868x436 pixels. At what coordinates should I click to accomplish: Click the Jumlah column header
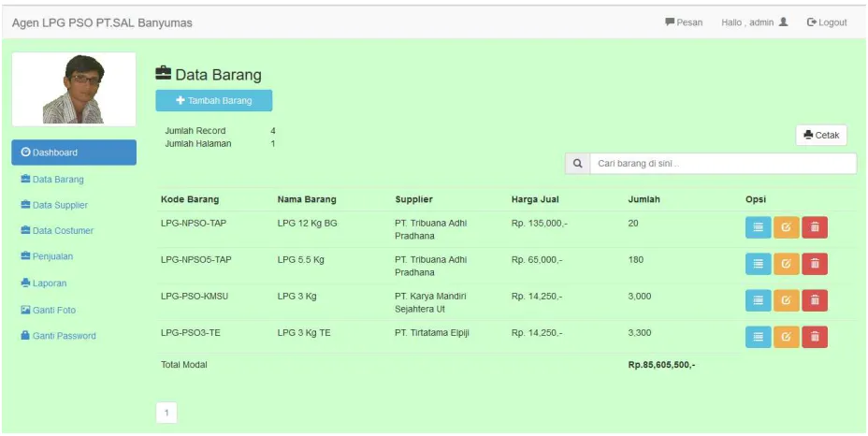click(644, 199)
